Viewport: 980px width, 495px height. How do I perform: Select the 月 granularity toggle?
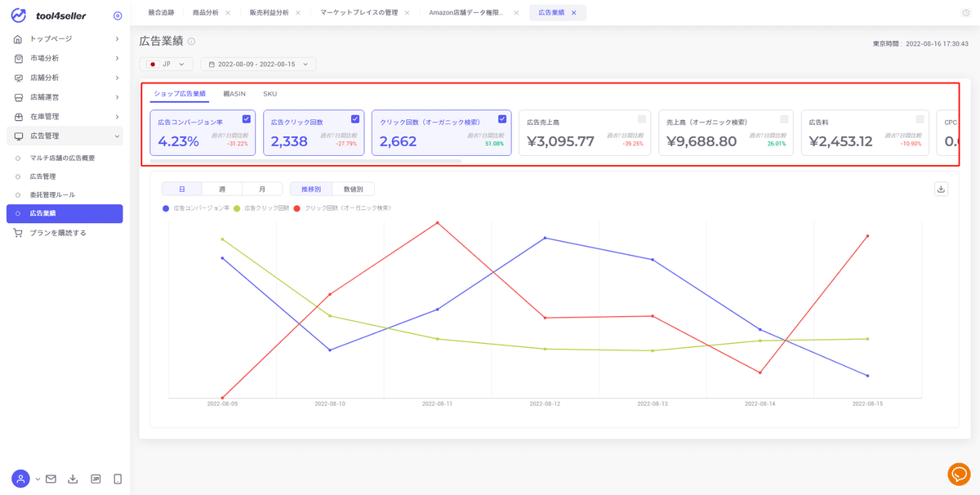click(262, 189)
